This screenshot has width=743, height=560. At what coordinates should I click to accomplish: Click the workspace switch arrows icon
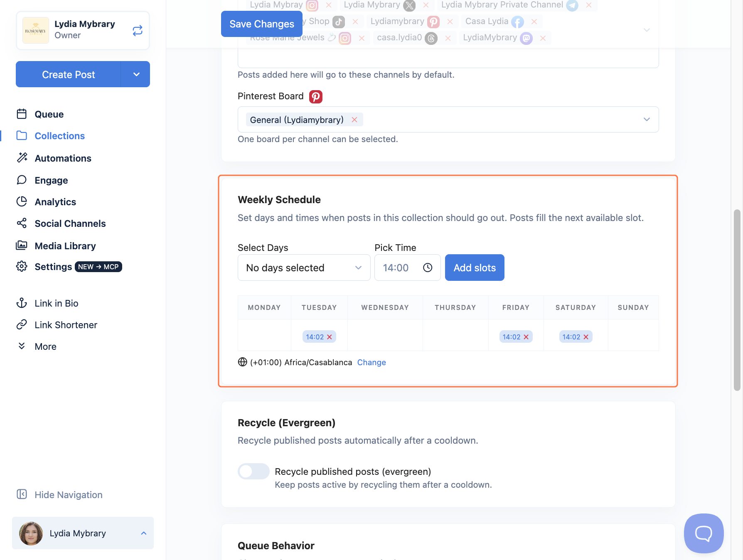138,30
